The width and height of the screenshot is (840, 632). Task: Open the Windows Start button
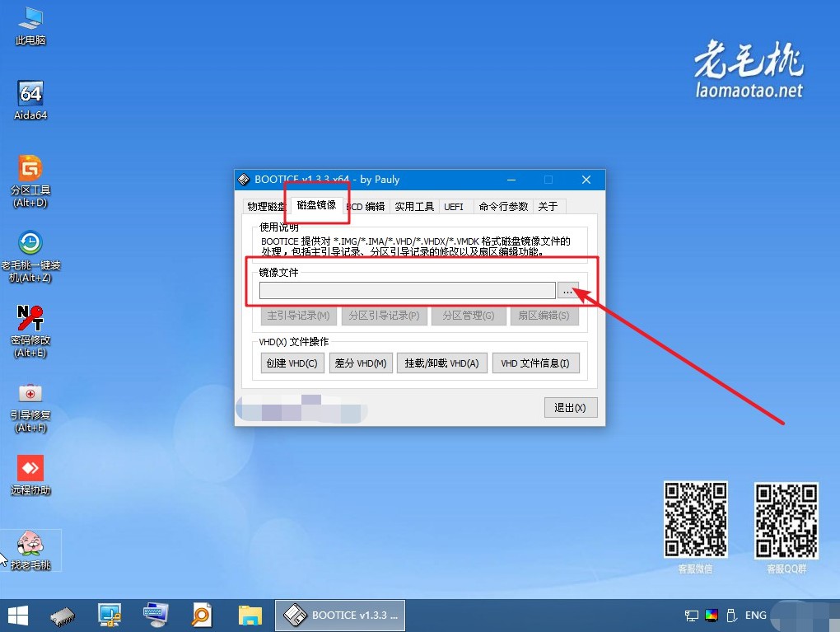(x=17, y=616)
